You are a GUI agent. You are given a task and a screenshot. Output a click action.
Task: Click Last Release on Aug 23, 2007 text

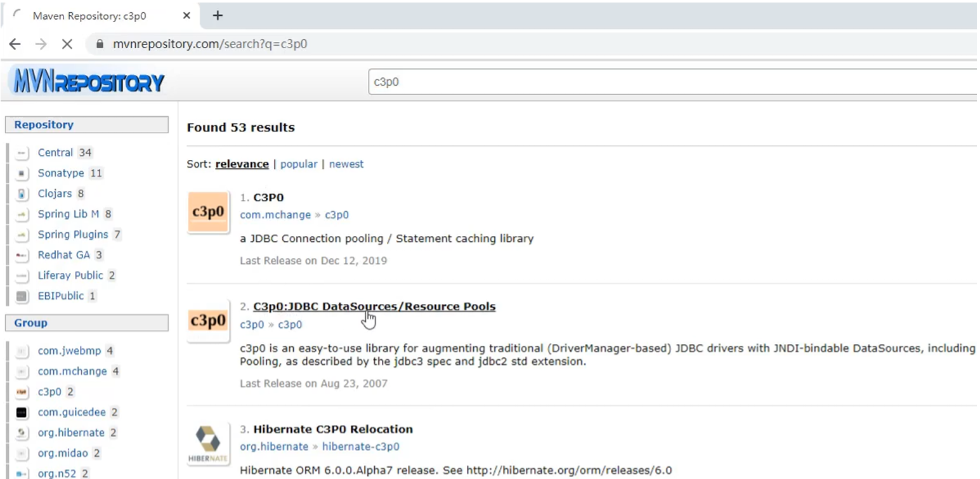tap(313, 383)
